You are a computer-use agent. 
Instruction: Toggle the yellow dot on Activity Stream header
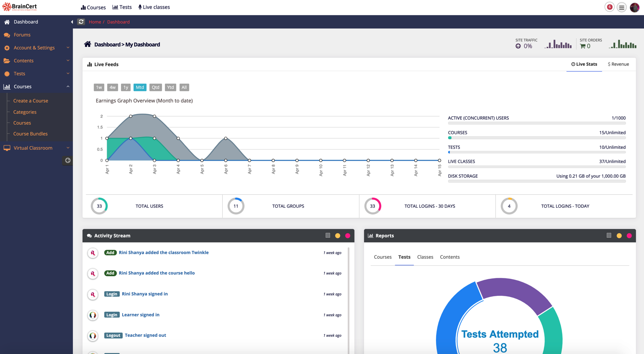click(338, 235)
